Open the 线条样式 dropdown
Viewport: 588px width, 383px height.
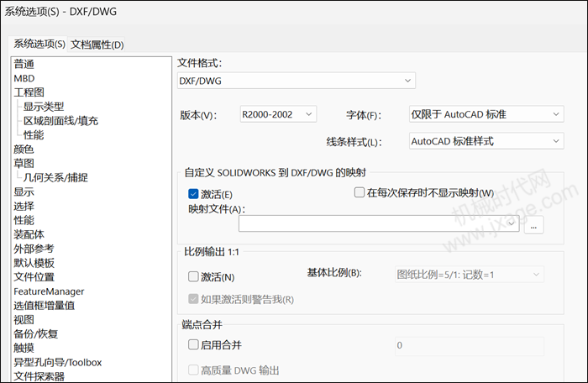486,141
